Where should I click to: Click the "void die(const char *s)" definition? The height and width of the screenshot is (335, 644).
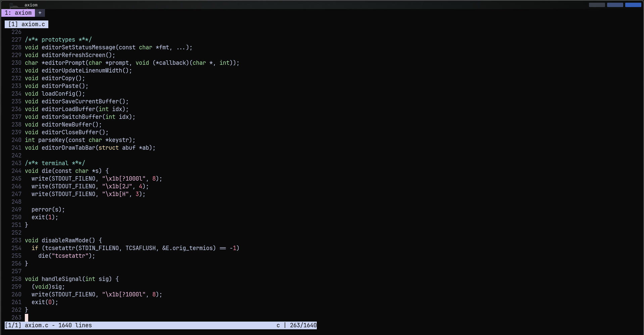coord(66,171)
